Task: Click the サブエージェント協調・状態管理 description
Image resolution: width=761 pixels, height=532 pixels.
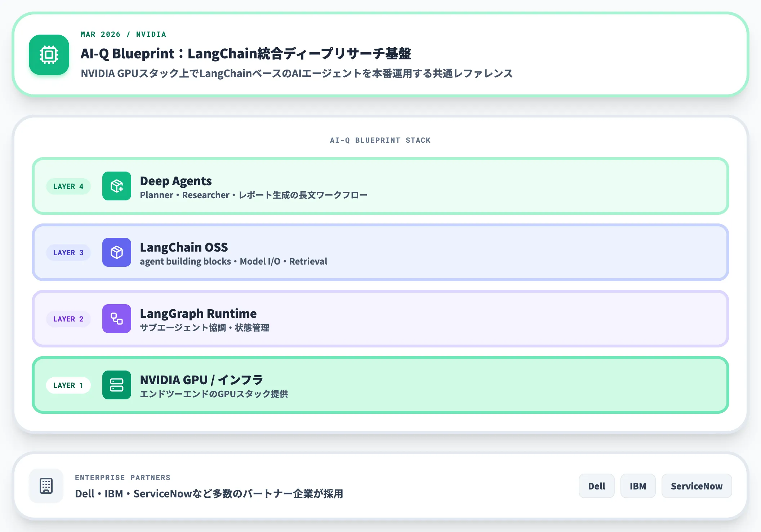Action: coord(205,328)
